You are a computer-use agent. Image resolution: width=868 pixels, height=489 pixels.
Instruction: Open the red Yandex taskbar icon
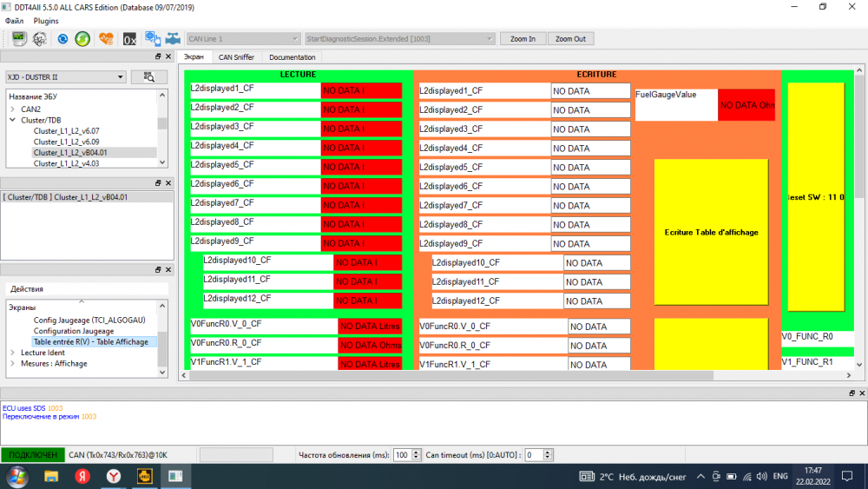[82, 476]
